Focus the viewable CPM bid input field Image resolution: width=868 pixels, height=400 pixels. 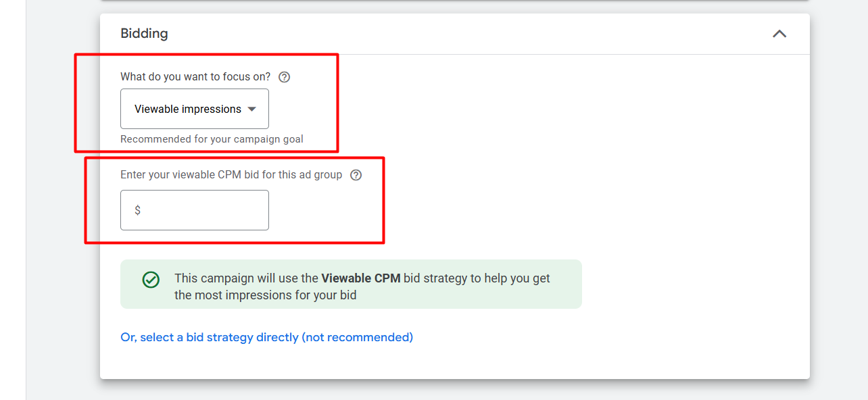(195, 210)
